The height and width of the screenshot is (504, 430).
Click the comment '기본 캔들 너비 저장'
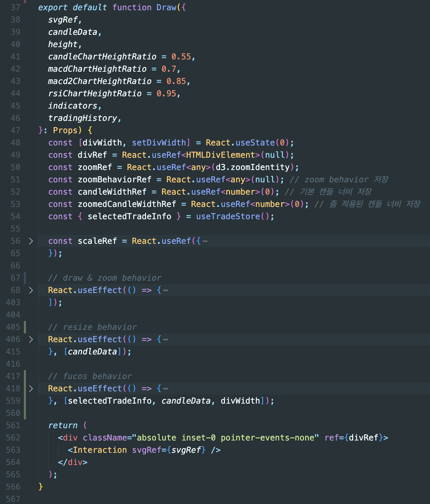pos(336,192)
